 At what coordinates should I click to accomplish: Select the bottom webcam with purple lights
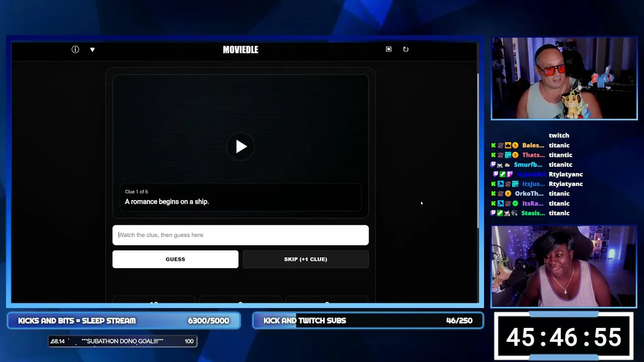tap(564, 266)
